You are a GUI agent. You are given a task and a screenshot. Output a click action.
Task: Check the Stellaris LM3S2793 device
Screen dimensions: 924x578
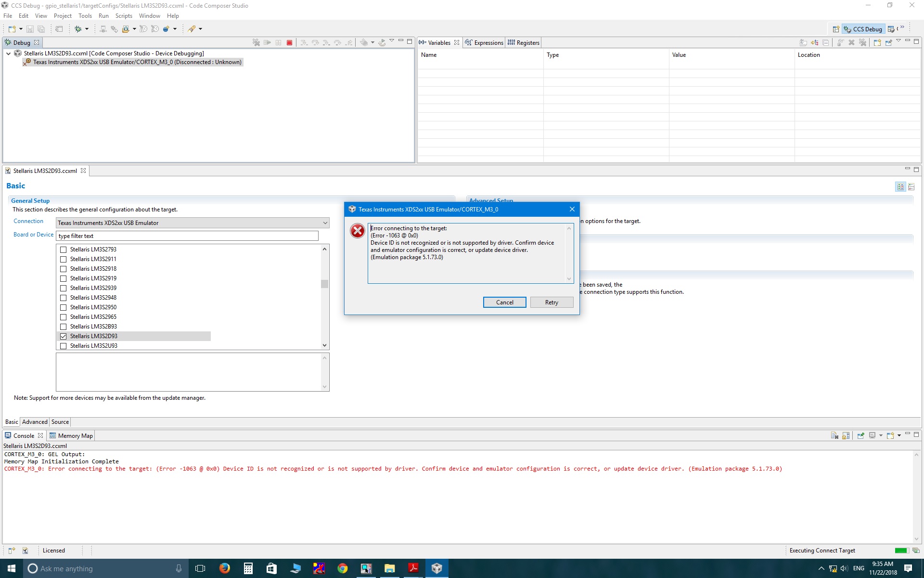[x=63, y=250]
